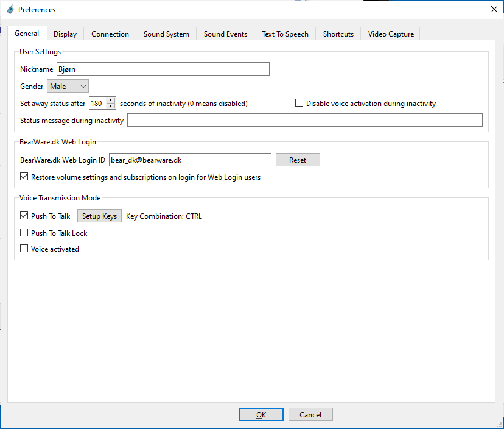
Task: Enable Push To Talk Lock
Action: point(24,233)
